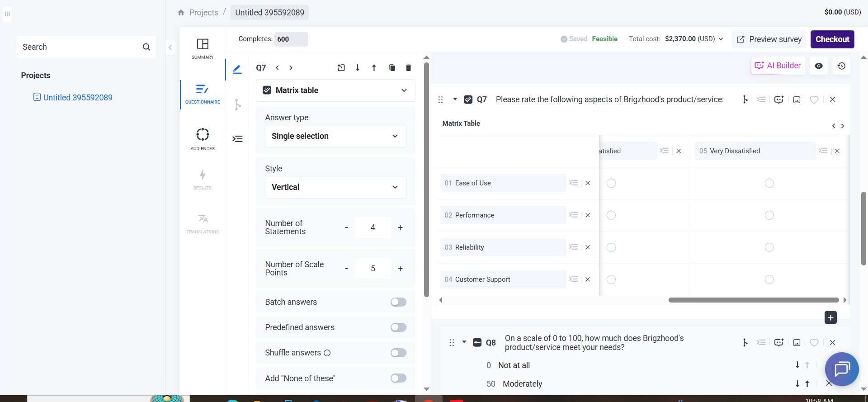This screenshot has width=868, height=402.
Task: Click the Checkout button
Action: pos(832,39)
